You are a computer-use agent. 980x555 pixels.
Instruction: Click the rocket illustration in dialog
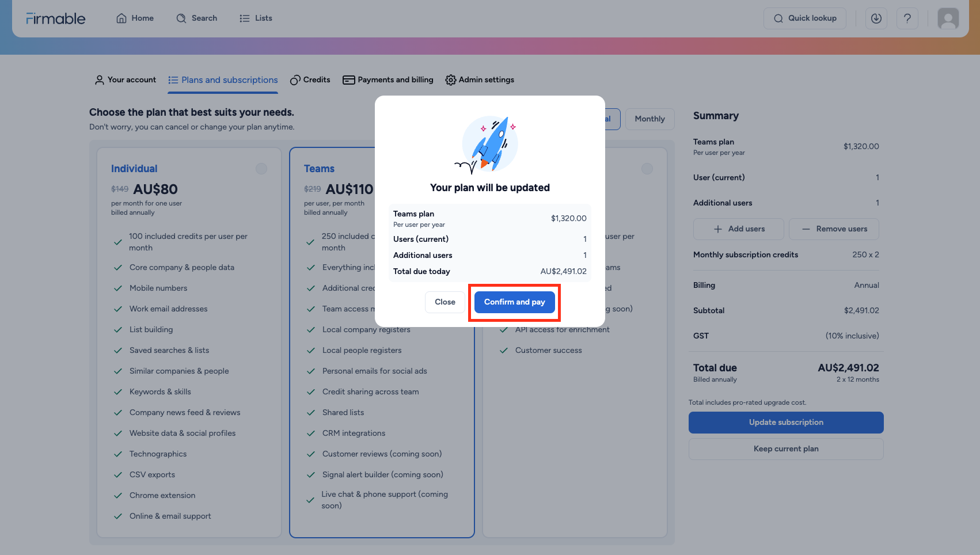pyautogui.click(x=488, y=145)
